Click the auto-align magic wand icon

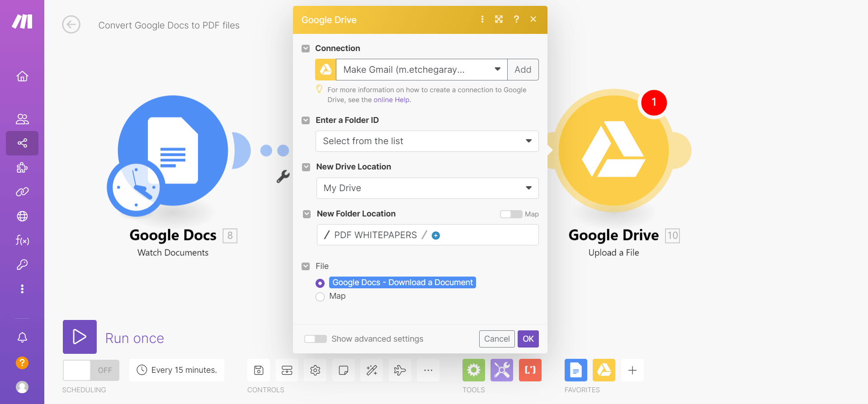click(372, 371)
